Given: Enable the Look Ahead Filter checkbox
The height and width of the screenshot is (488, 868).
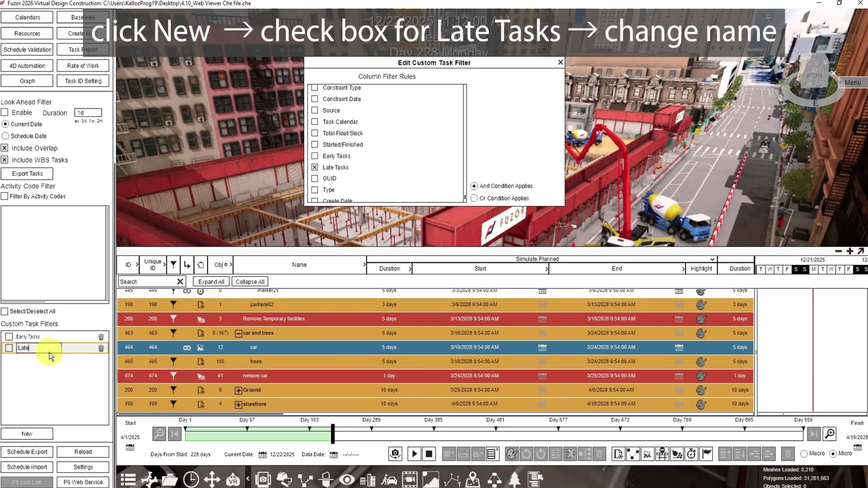Looking at the screenshot, I should [5, 113].
